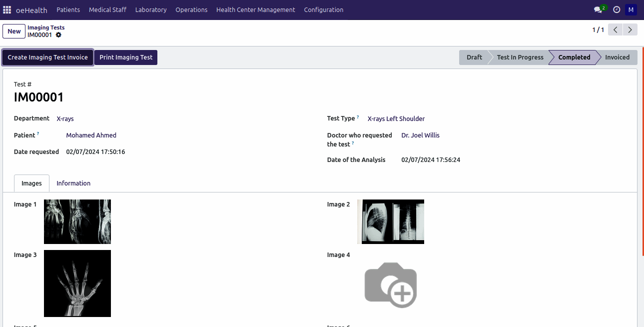Select the Completed status stage
Image resolution: width=644 pixels, height=327 pixels.
(x=574, y=57)
